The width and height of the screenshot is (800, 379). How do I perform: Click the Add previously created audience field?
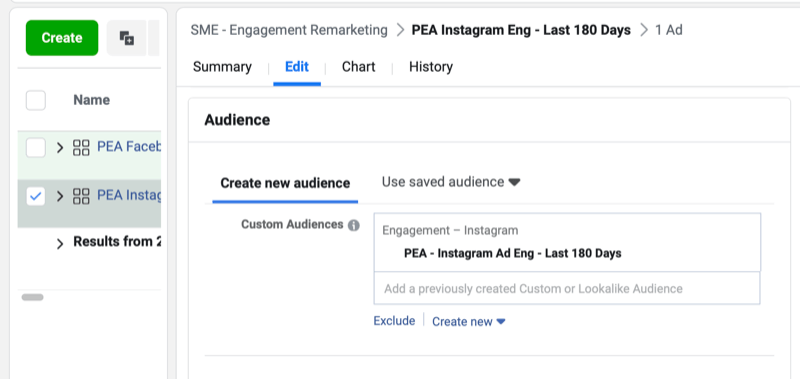pyautogui.click(x=567, y=288)
